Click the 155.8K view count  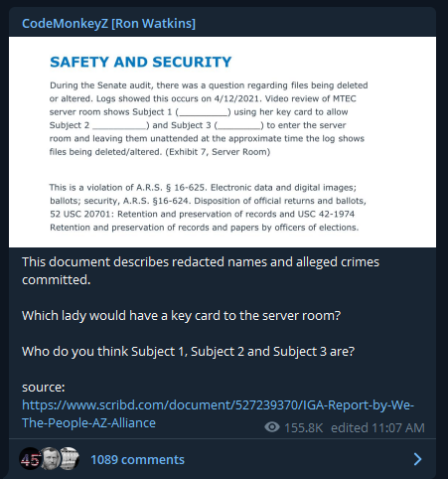pyautogui.click(x=303, y=427)
